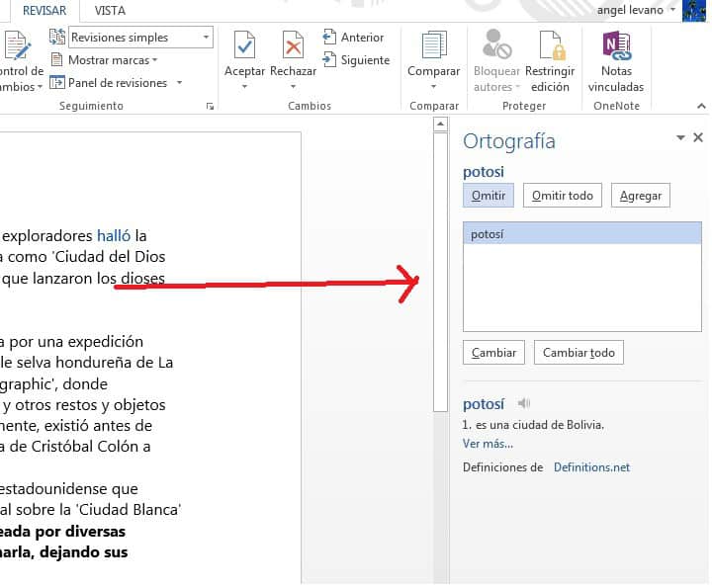Open Revisiones simples combo box

140,38
